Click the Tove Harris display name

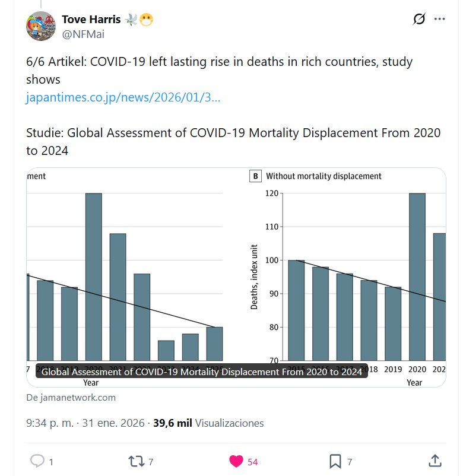point(90,20)
